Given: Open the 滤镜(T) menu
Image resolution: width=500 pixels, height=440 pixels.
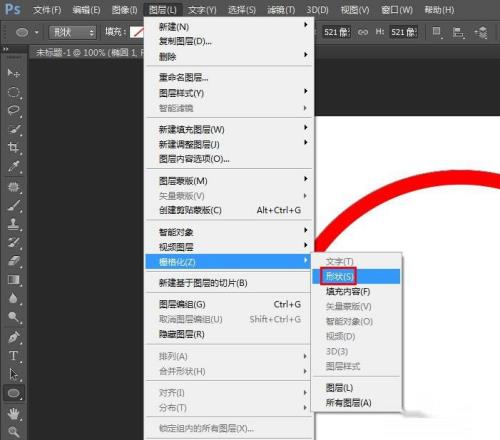Looking at the screenshot, I should 281,10.
